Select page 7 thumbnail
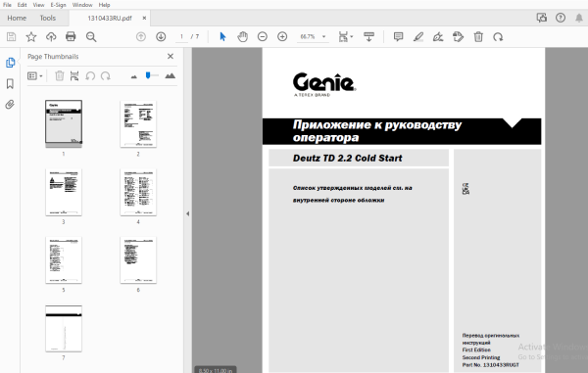This screenshot has width=588, height=373. (x=64, y=328)
